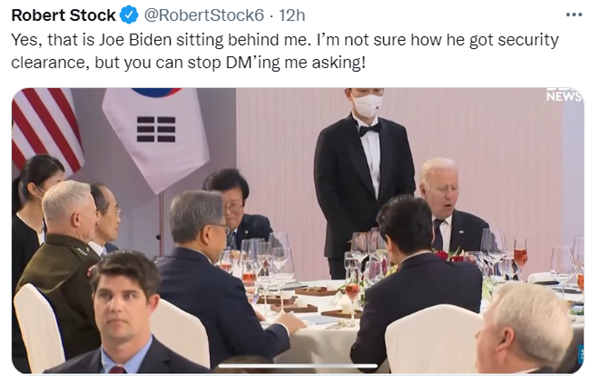
Task: Click the blue verified badge icon
Action: click(x=129, y=15)
